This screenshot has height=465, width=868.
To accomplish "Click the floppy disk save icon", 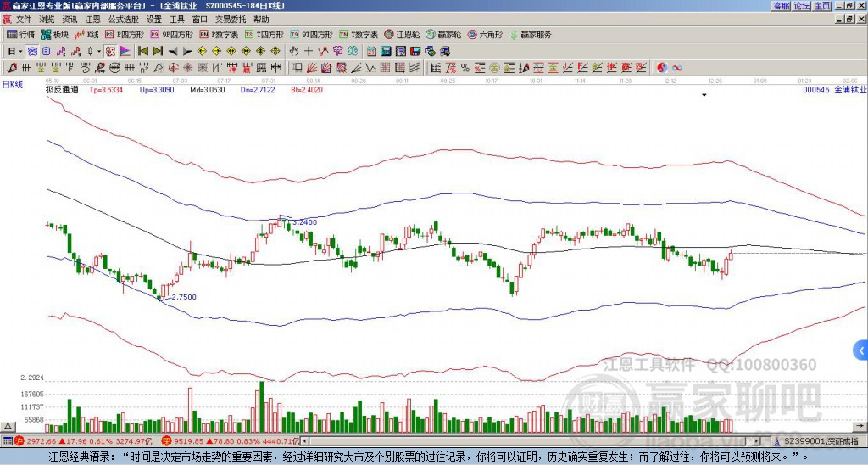I will tap(415, 51).
